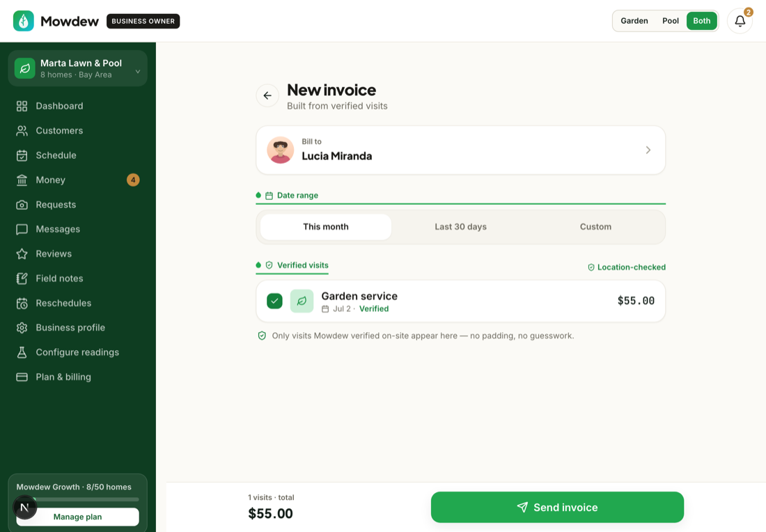Select the Custom date range
The width and height of the screenshot is (766, 532).
pos(595,227)
